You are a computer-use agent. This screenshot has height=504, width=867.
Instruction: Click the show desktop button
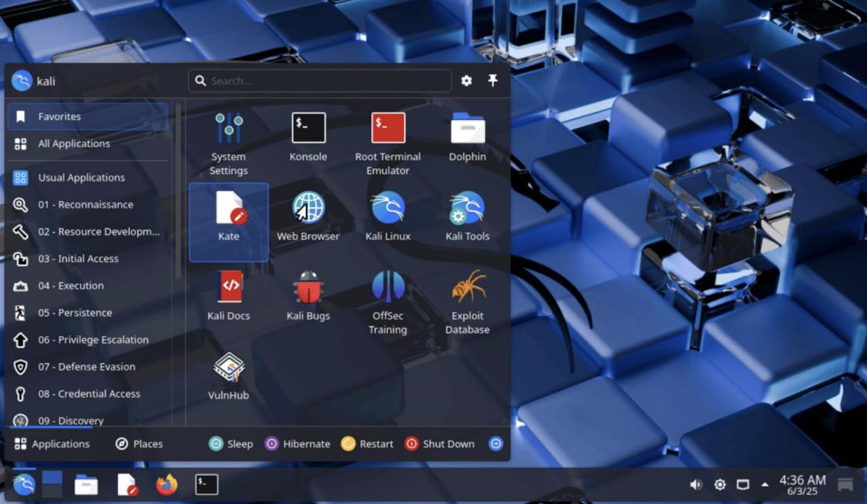845,484
